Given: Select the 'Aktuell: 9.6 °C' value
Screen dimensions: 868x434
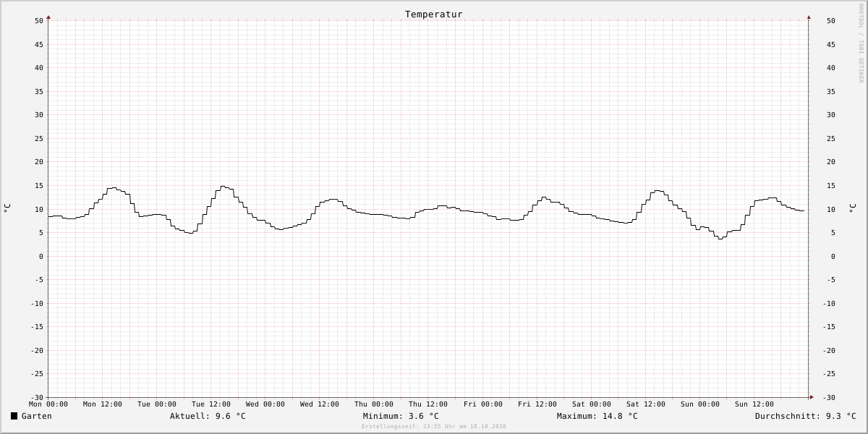Looking at the screenshot, I should 208,416.
